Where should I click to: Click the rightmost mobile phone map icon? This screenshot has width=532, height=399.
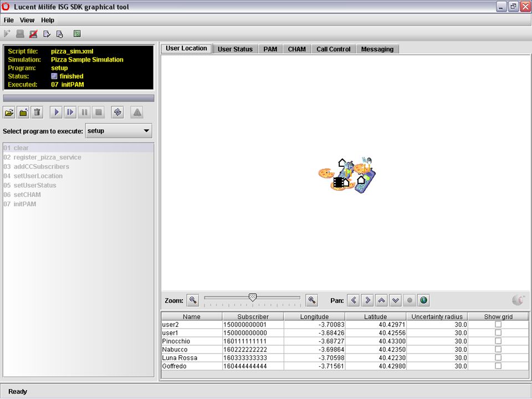[x=366, y=182]
